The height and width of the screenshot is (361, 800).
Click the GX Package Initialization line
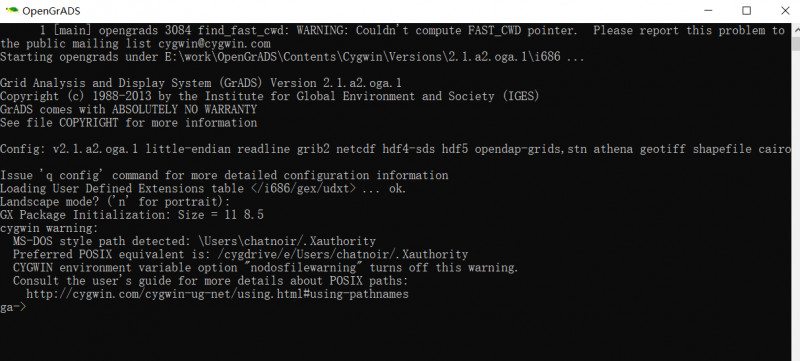point(132,215)
